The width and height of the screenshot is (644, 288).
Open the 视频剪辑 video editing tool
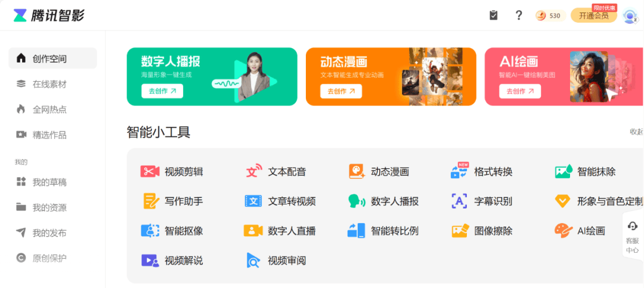tap(172, 172)
